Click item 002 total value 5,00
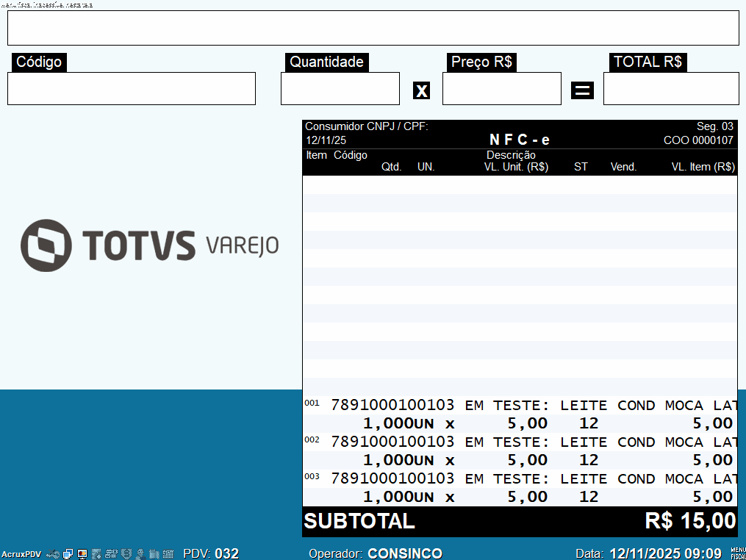The width and height of the screenshot is (746, 560). [x=712, y=460]
